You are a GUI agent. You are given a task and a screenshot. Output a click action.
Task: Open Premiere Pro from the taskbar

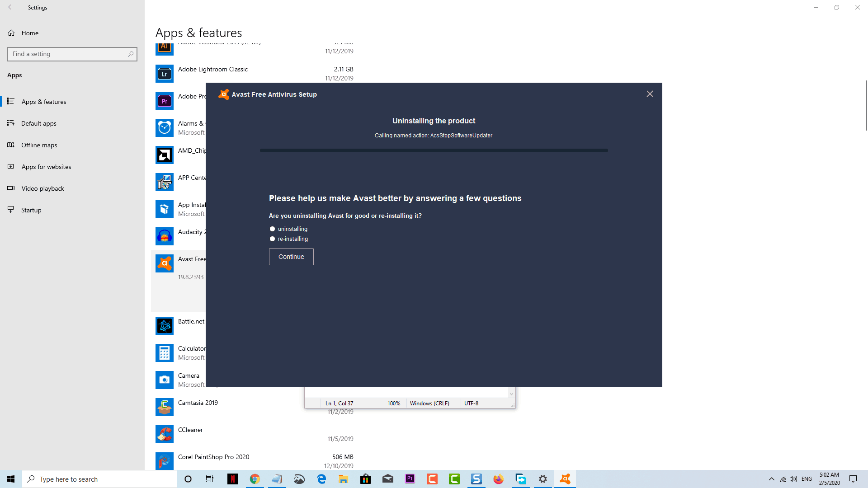tap(410, 479)
